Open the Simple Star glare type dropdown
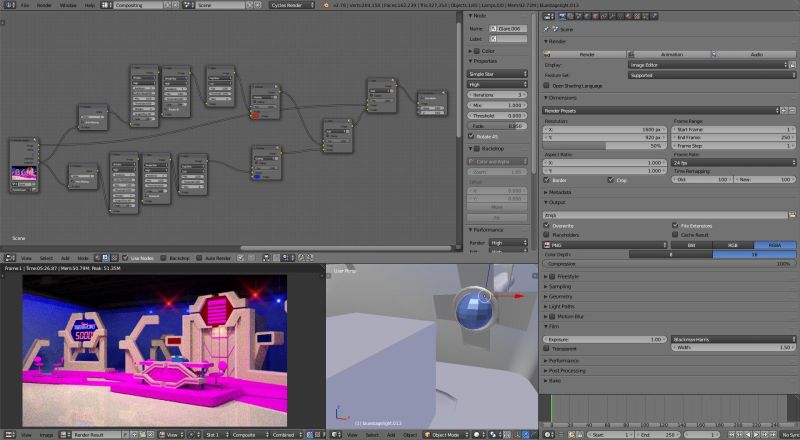This screenshot has width=800, height=440. point(497,74)
